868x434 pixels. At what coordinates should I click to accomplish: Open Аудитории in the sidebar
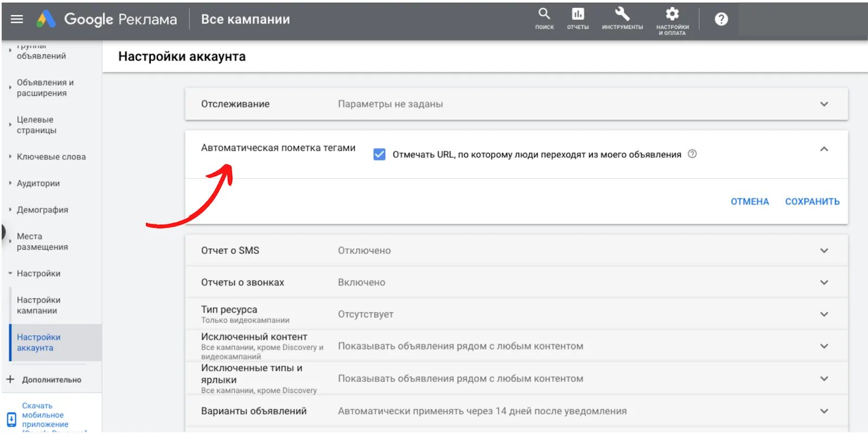[x=38, y=183]
